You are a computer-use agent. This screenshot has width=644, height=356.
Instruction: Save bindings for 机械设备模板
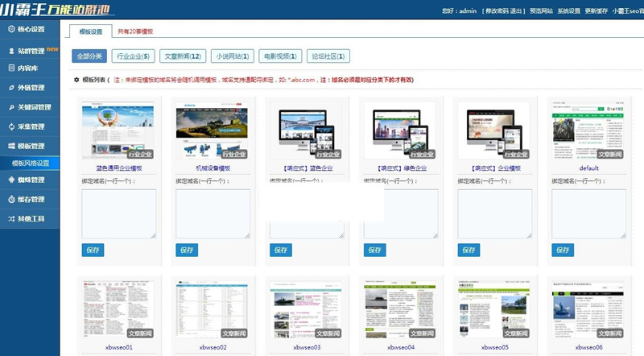click(x=187, y=250)
